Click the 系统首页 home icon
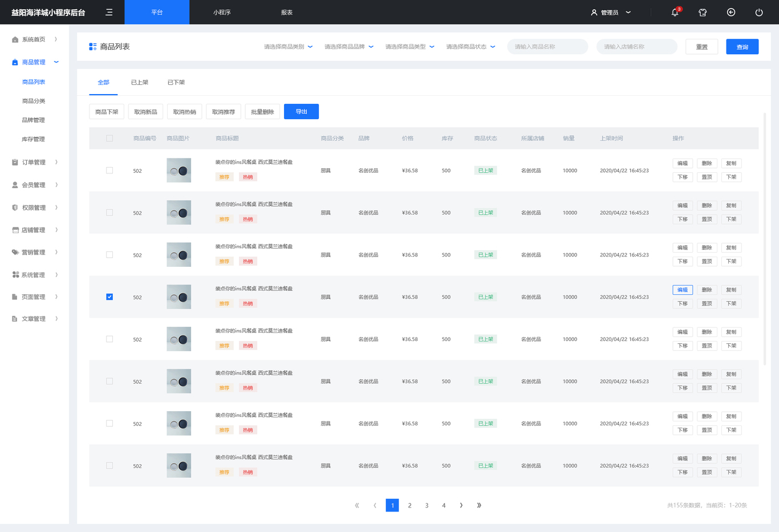779x532 pixels. pyautogui.click(x=15, y=39)
